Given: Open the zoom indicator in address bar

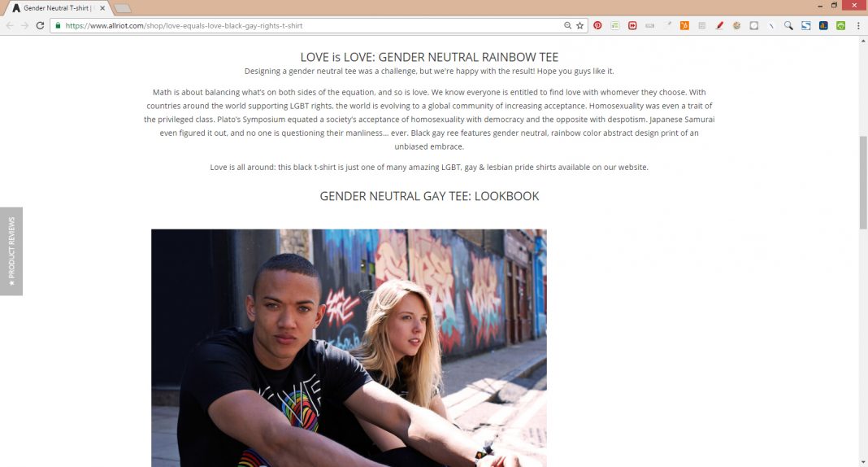Looking at the screenshot, I should (x=567, y=25).
